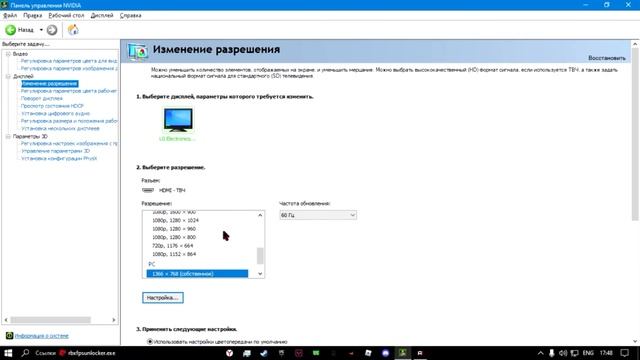Choose resolution 1080p, 1280 × 1024

(x=176, y=220)
